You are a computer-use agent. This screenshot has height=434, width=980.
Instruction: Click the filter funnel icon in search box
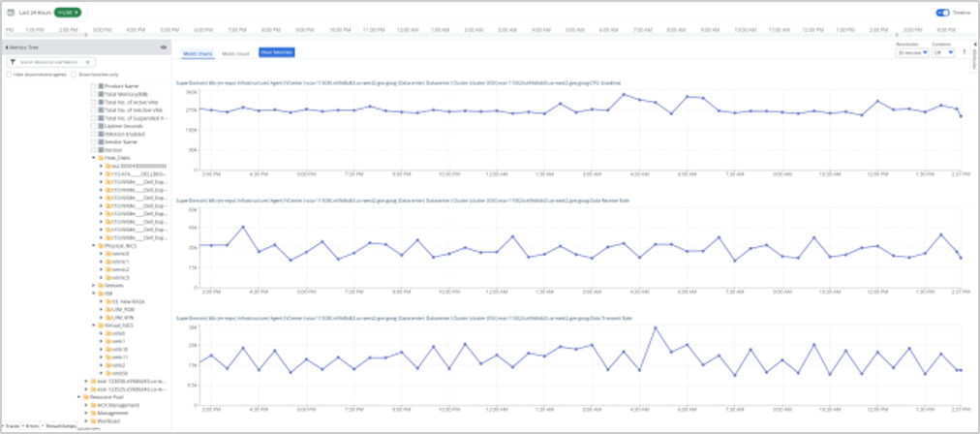pos(14,62)
